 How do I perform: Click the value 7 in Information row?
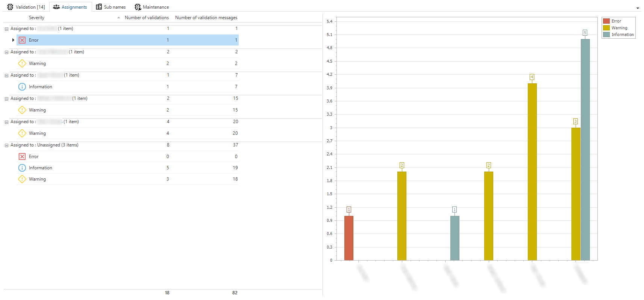236,87
